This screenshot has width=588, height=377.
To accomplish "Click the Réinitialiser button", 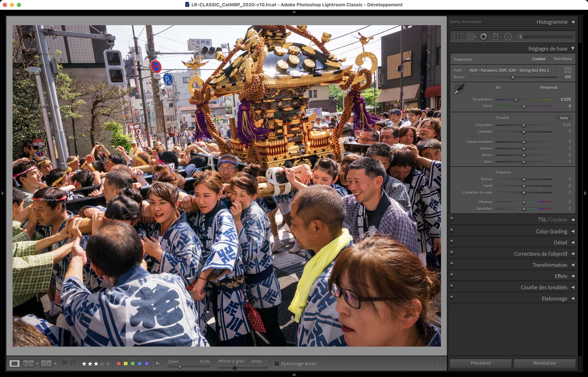I will tap(544, 363).
